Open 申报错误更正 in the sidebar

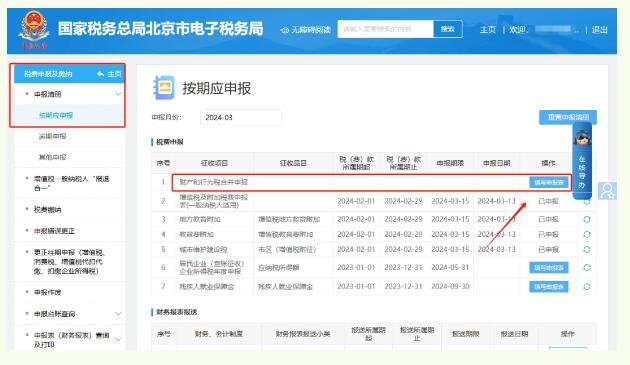(x=54, y=231)
